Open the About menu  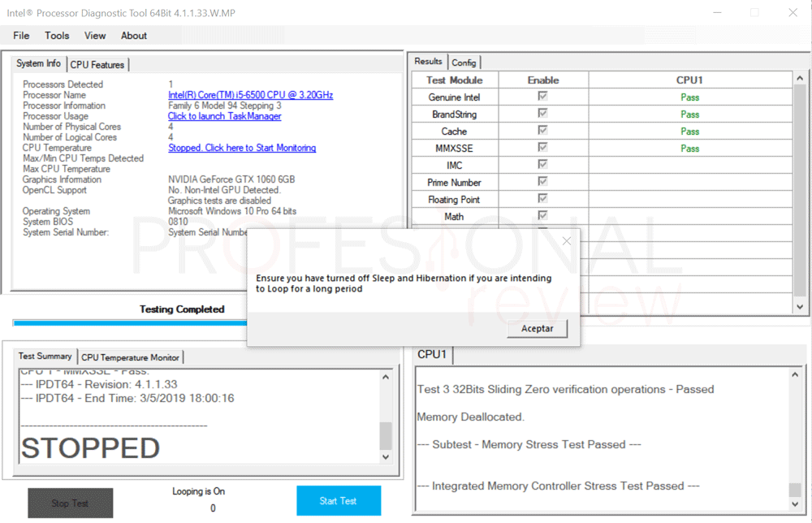[134, 36]
